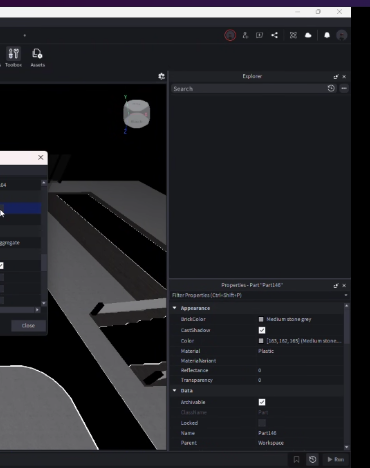Screen dimensions: 370x468
Task: Open the share icon in top bar
Action: click(274, 35)
